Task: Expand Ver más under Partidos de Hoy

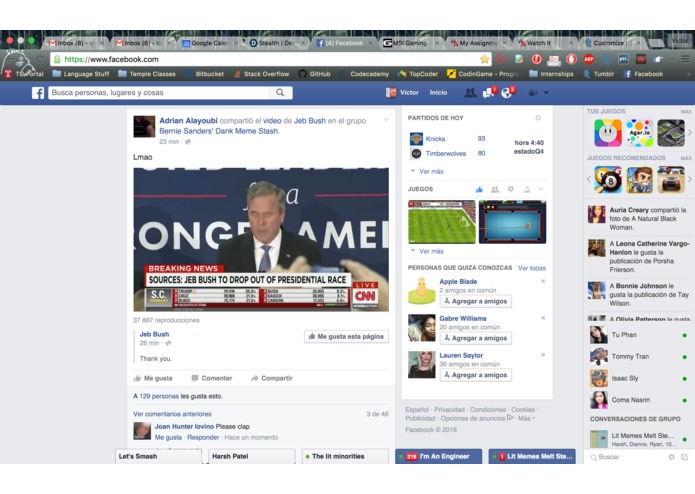Action: pos(427,171)
